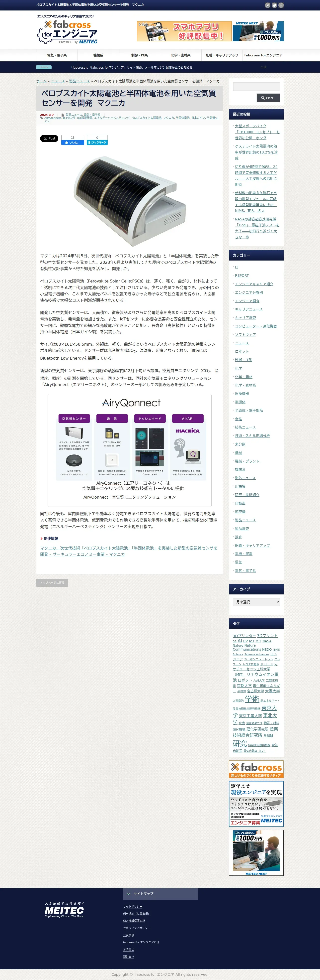The image size is (320, 980).
Task: Open the 利用規約（免責事項） footer link
Action: (136, 914)
